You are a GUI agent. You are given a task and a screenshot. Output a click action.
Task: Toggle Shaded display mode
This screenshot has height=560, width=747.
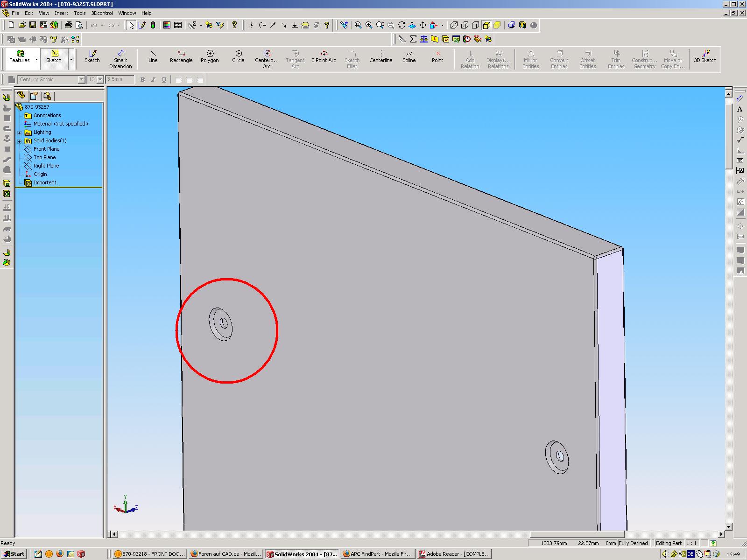[x=497, y=25]
